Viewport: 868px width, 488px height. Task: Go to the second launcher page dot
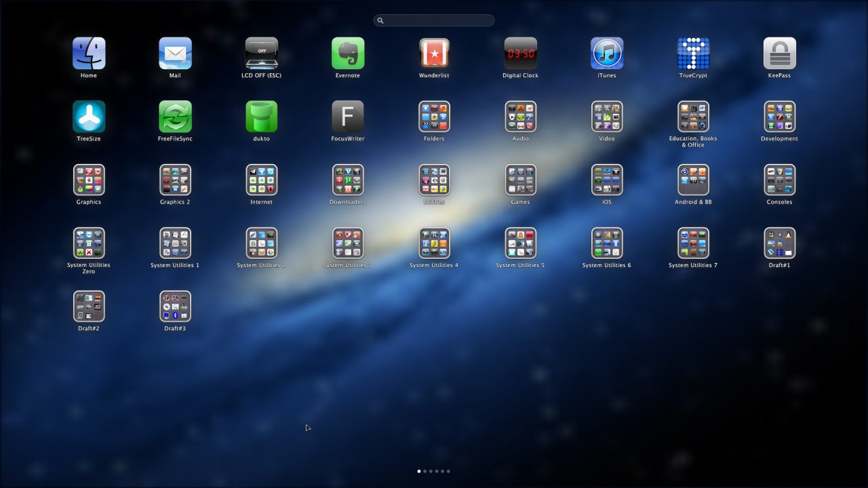[425, 471]
